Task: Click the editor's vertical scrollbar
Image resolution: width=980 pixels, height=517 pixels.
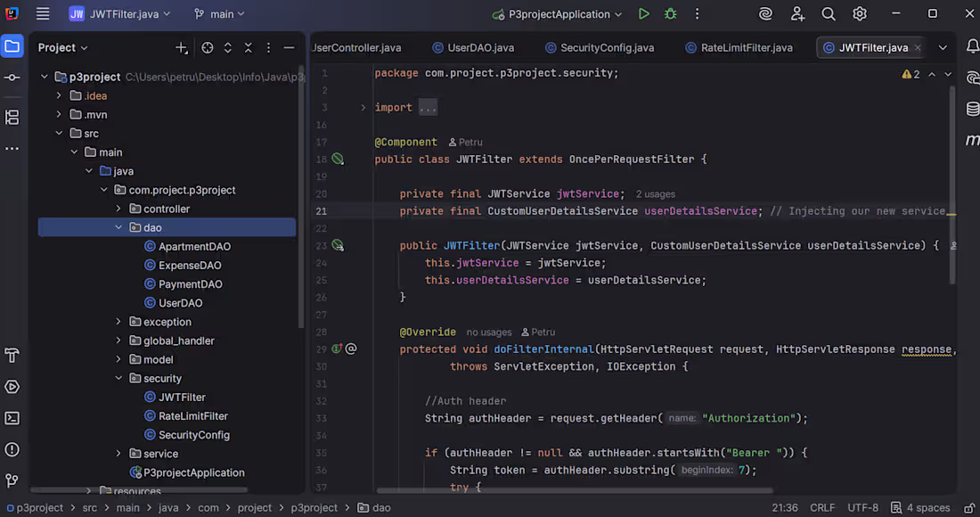Action: click(x=951, y=185)
